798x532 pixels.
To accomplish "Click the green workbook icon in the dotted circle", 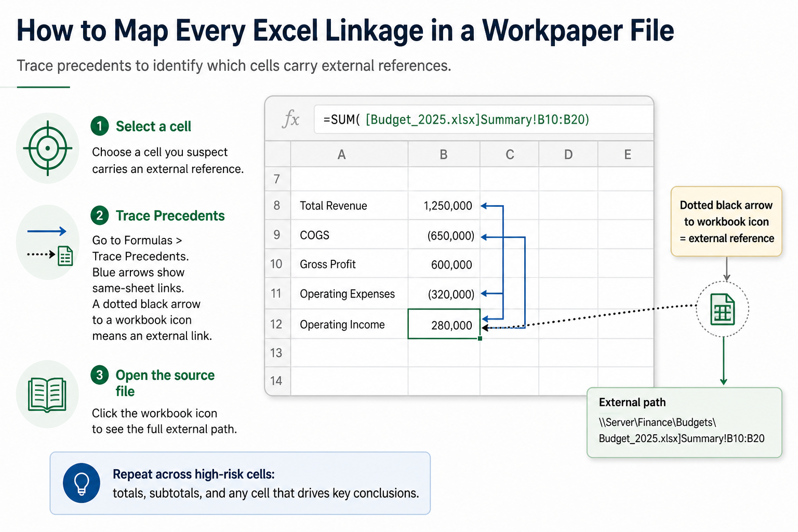I will point(723,310).
